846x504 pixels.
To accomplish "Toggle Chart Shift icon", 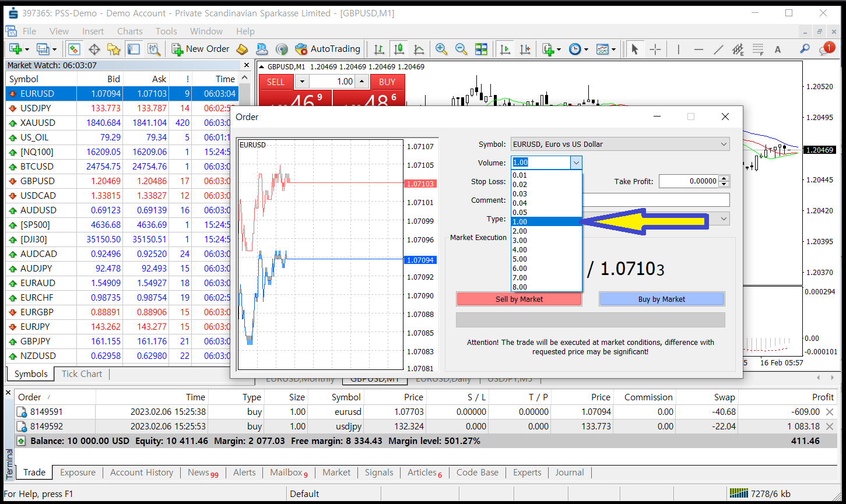I will point(525,50).
